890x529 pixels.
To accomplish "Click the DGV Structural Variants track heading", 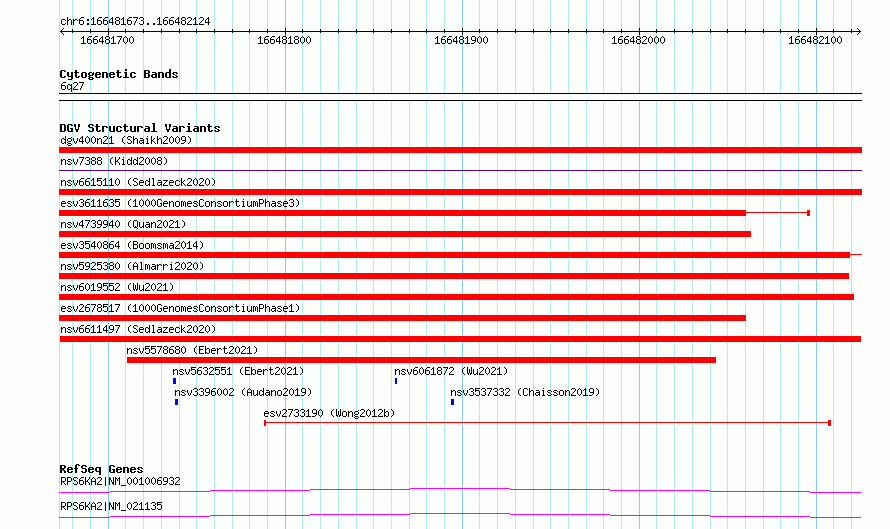I will (x=140, y=128).
